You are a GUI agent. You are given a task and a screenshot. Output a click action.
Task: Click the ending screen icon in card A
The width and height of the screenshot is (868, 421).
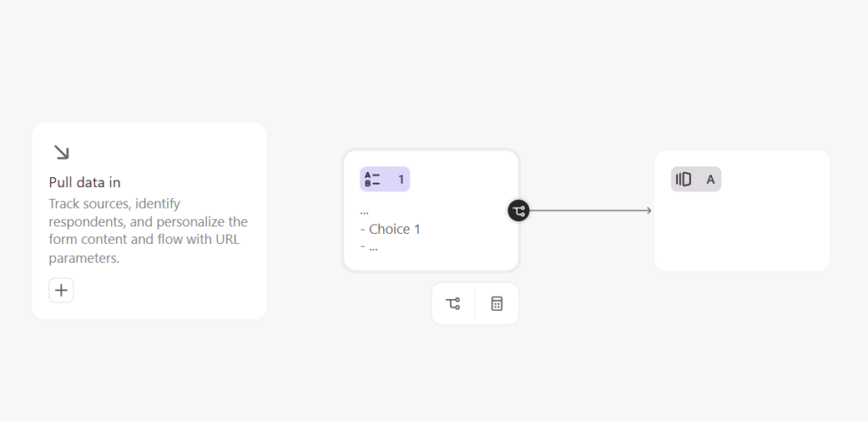(x=684, y=180)
